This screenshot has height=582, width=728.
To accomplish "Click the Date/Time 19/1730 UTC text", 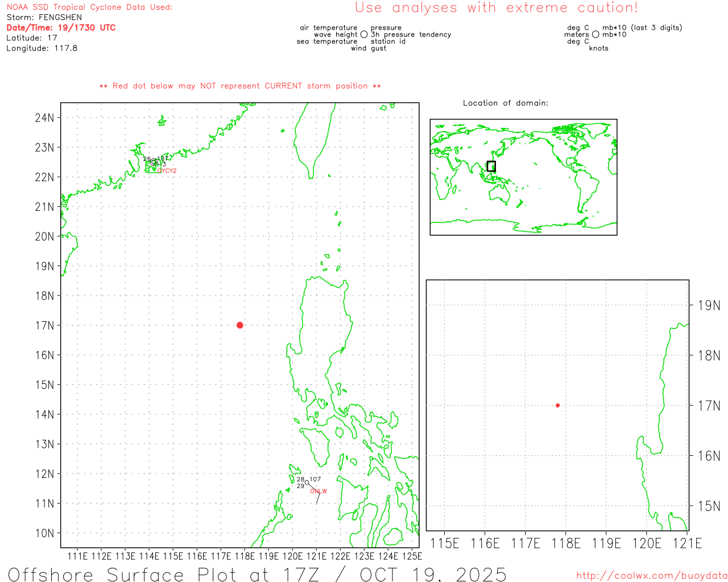I will point(61,28).
